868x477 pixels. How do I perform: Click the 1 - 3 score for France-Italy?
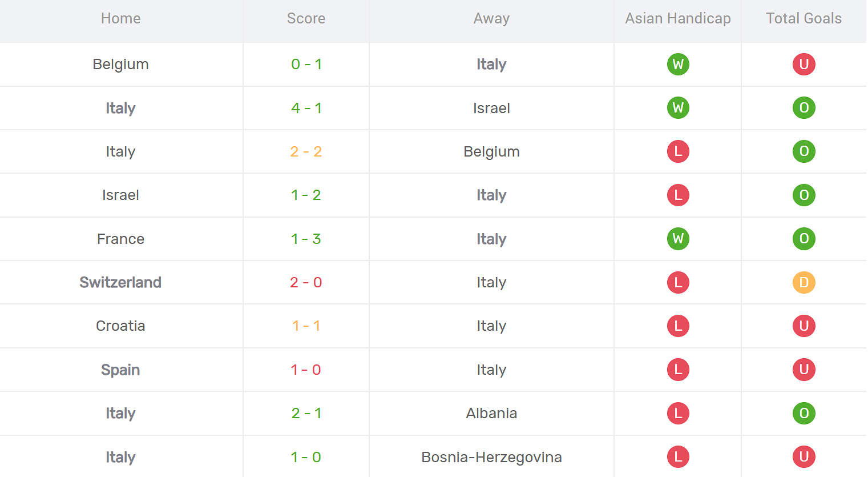(x=306, y=239)
